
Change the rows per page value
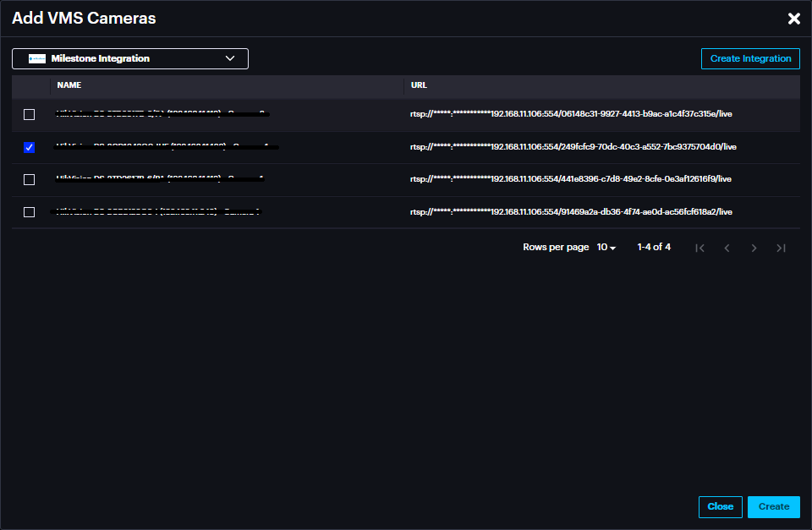pyautogui.click(x=606, y=248)
